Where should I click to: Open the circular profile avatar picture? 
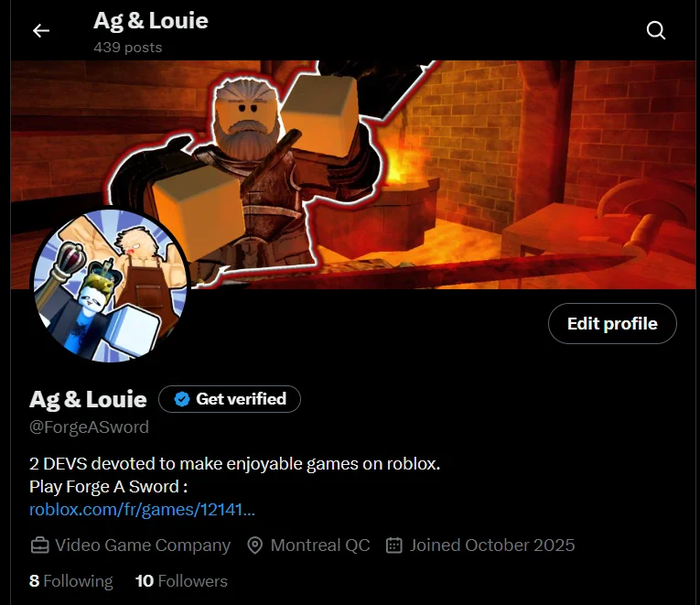coord(110,286)
